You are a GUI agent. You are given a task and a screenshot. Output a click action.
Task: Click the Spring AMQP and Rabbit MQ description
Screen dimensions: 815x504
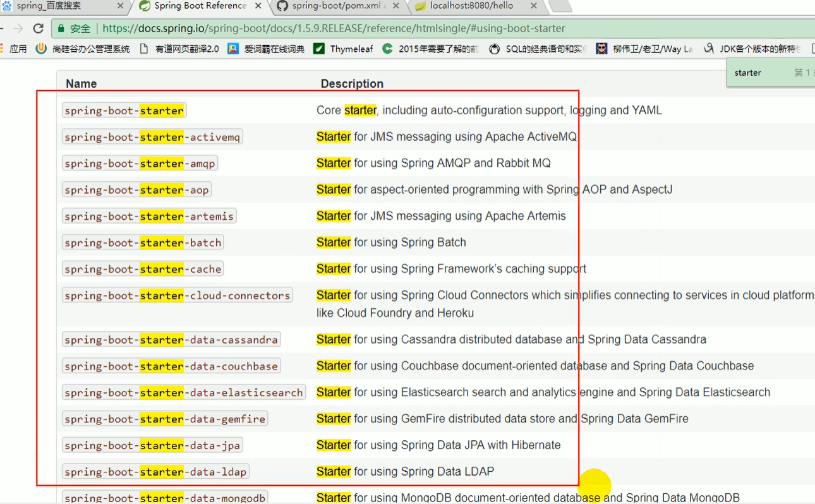point(433,164)
